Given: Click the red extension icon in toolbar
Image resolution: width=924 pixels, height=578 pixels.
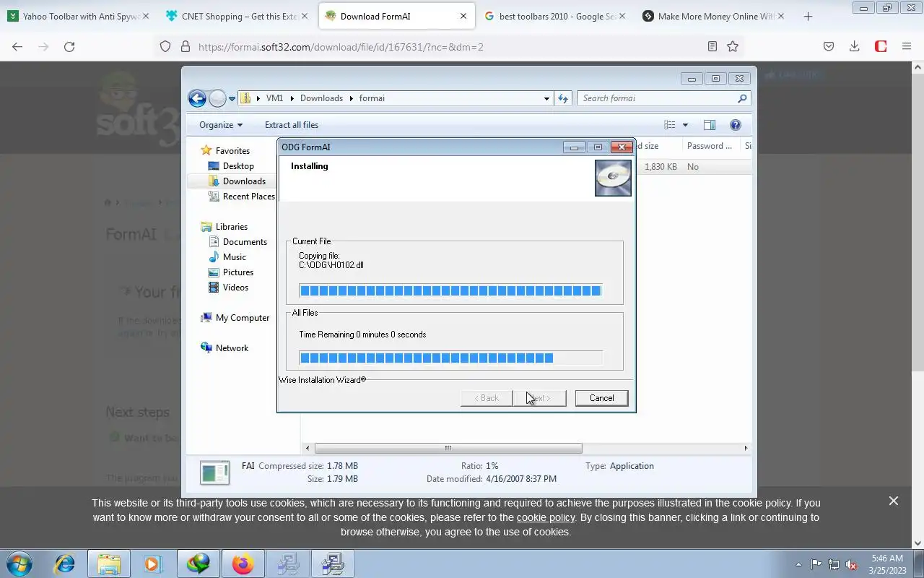Looking at the screenshot, I should [881, 46].
